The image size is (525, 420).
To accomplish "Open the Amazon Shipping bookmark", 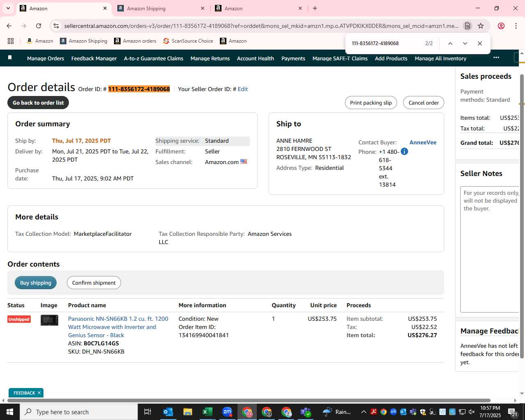I will [x=84, y=41].
